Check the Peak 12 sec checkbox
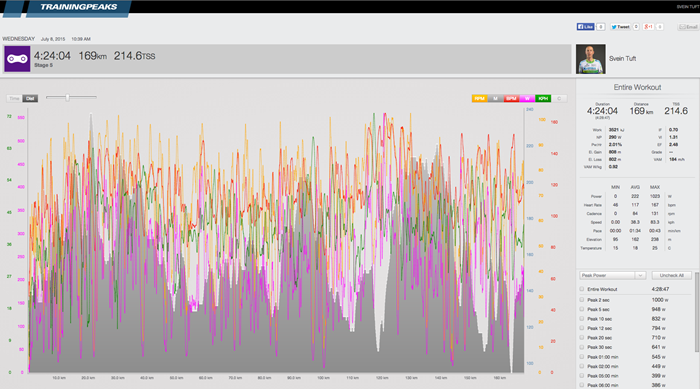Image resolution: width=700 pixels, height=389 pixels. 582,328
